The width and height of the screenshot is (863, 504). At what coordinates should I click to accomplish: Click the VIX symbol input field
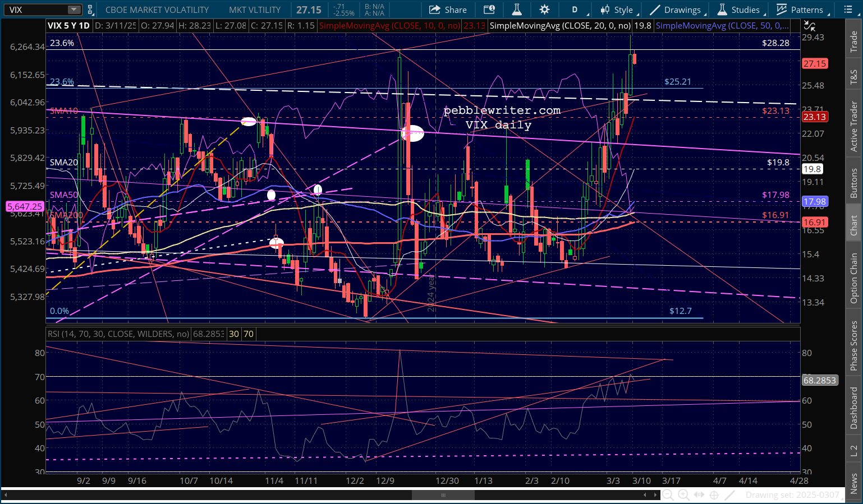37,10
